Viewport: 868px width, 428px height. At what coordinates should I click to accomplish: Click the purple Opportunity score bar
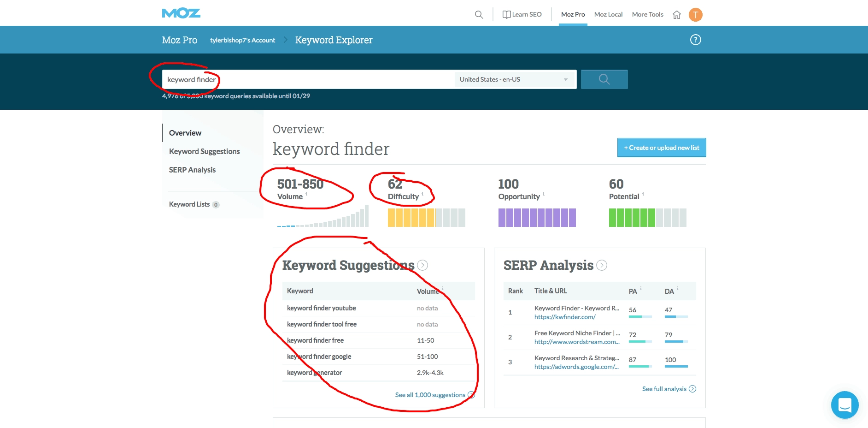[537, 218]
